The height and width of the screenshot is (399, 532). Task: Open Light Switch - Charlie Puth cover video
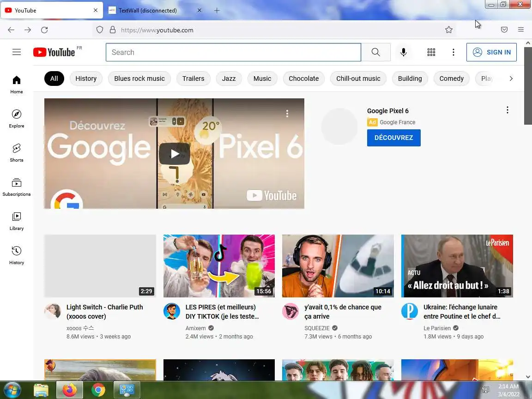[x=105, y=311]
